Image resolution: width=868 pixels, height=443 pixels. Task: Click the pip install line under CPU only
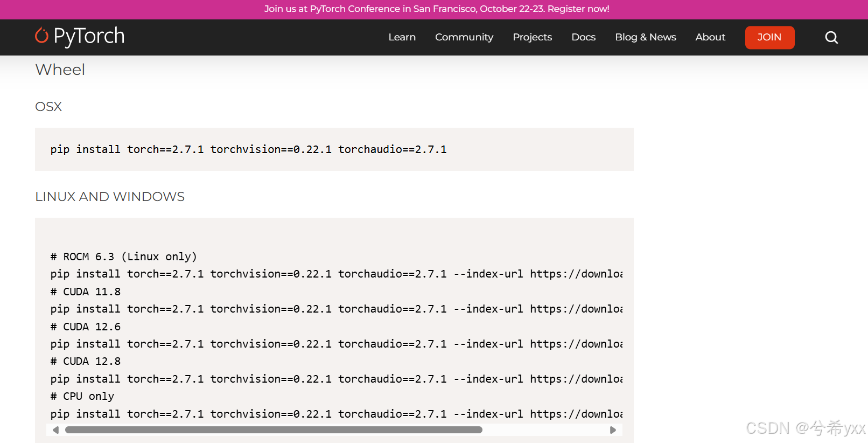click(x=337, y=414)
